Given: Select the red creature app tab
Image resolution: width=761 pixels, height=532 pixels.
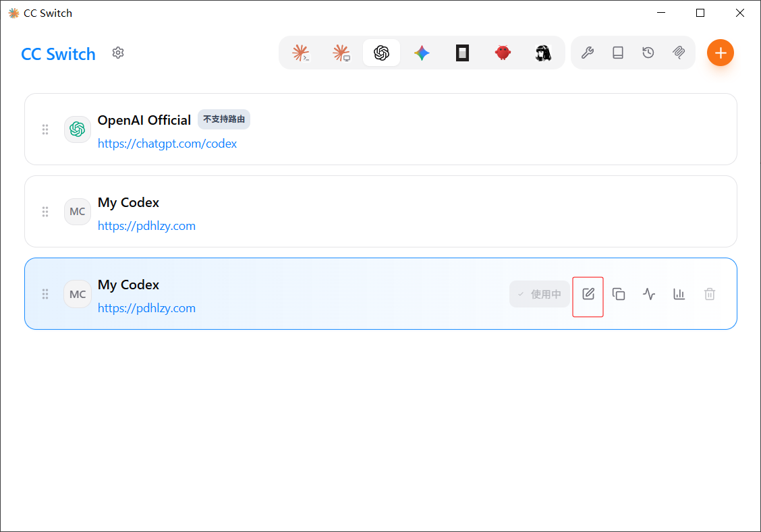Looking at the screenshot, I should [503, 53].
